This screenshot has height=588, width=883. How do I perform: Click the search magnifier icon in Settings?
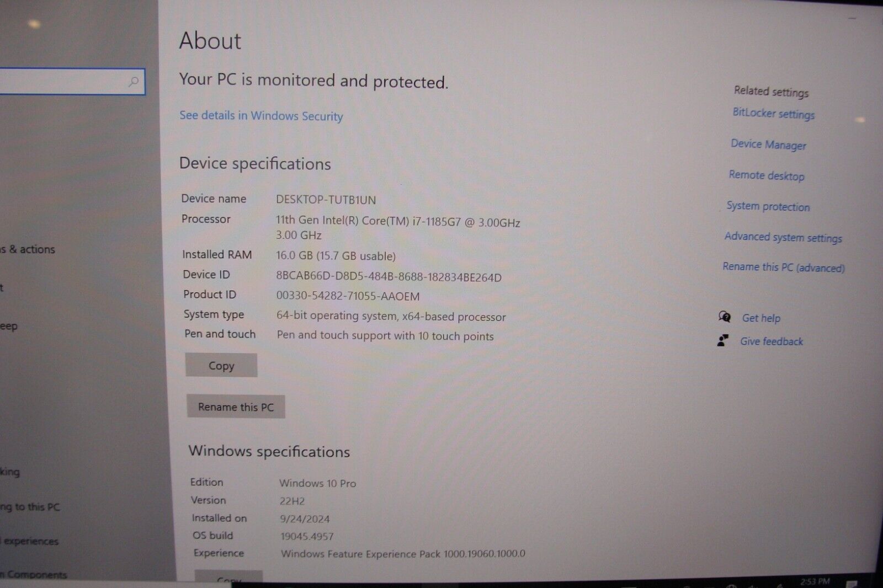pyautogui.click(x=134, y=82)
